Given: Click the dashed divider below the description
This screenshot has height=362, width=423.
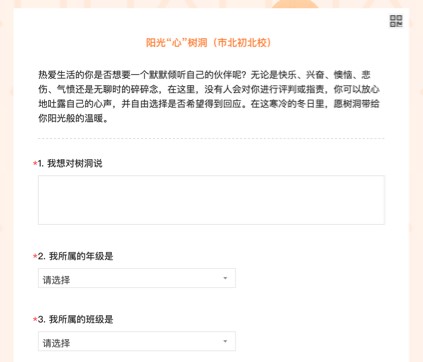Looking at the screenshot, I should coord(211,138).
